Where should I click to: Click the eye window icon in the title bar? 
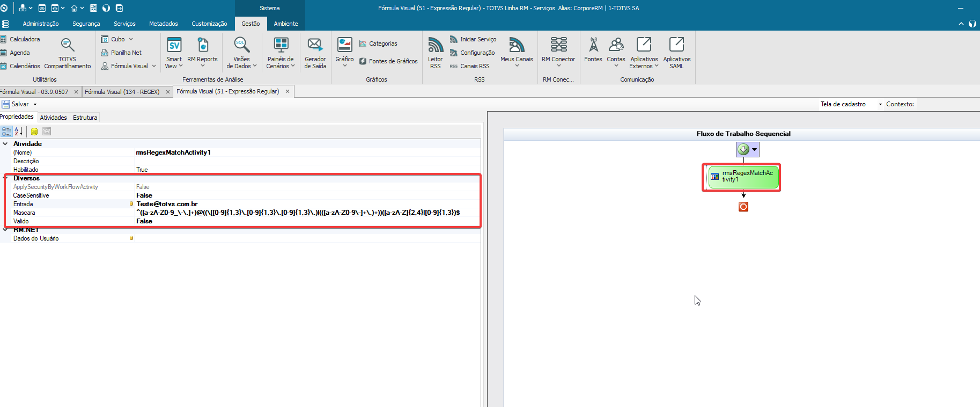pos(42,8)
